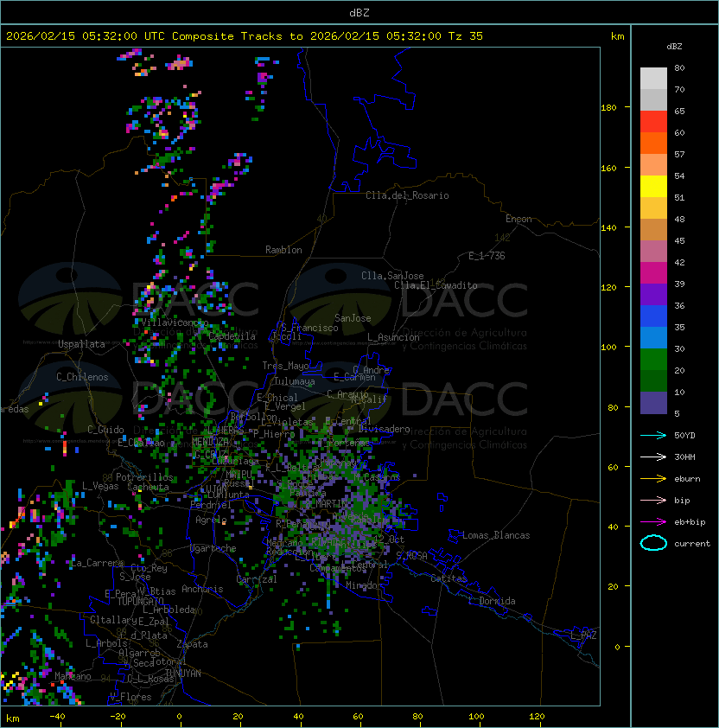Click the 'Catitas' map label
Viewport: 719px width, 728px height.
449,579
